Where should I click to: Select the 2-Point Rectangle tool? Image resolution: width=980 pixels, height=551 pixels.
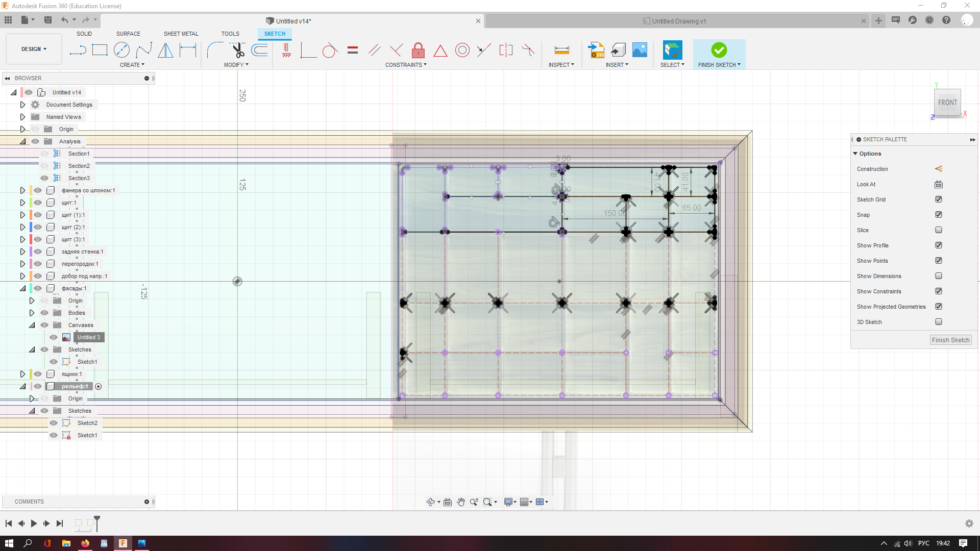[x=100, y=50]
